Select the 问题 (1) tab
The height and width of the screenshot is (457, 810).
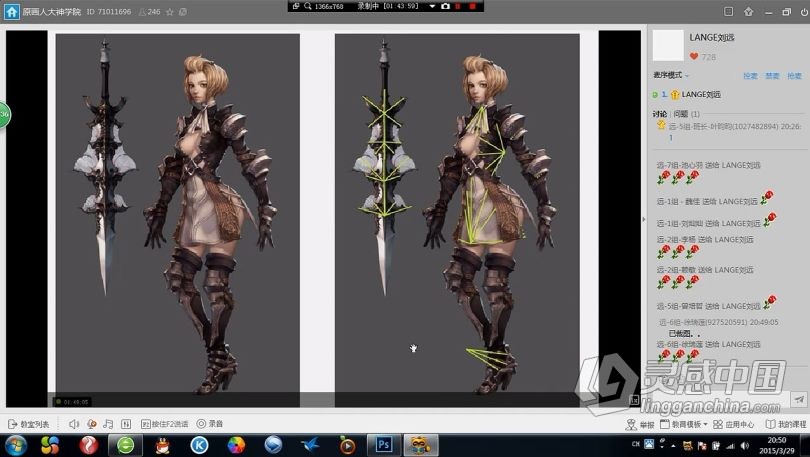[x=686, y=114]
